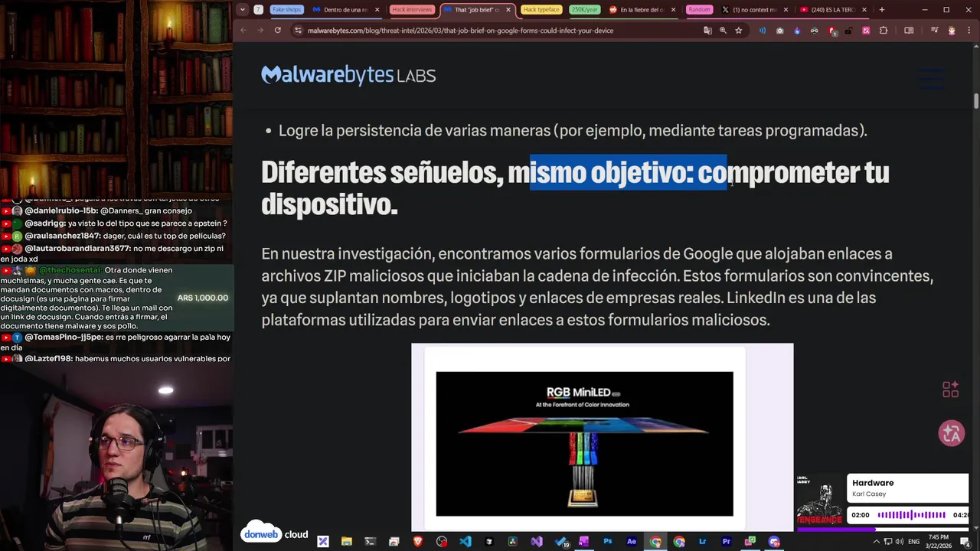This screenshot has width=980, height=551.
Task: Reload the Malwarebytes page
Action: [x=277, y=31]
